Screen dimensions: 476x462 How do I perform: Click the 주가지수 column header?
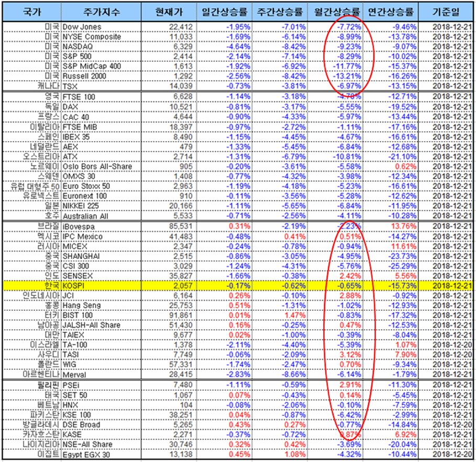coord(101,12)
